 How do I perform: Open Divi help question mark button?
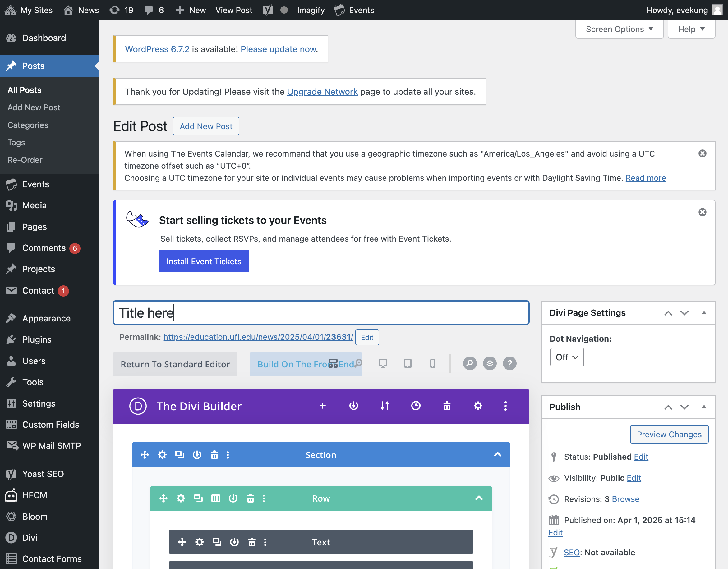pos(510,363)
